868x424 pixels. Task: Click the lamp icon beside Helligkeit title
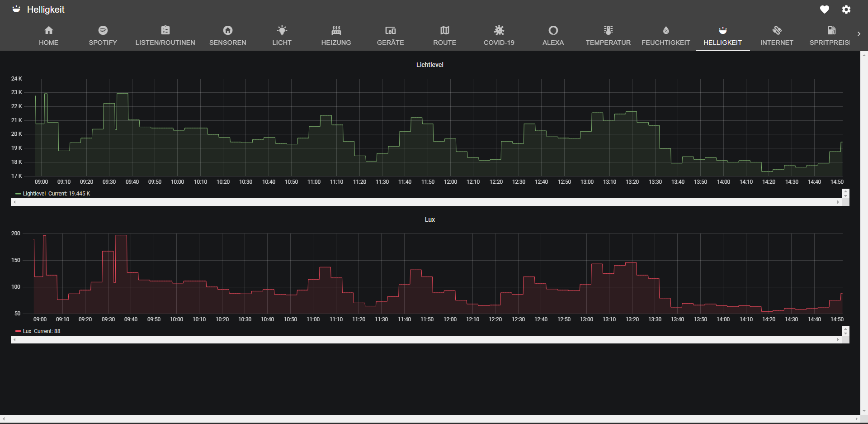tap(16, 9)
